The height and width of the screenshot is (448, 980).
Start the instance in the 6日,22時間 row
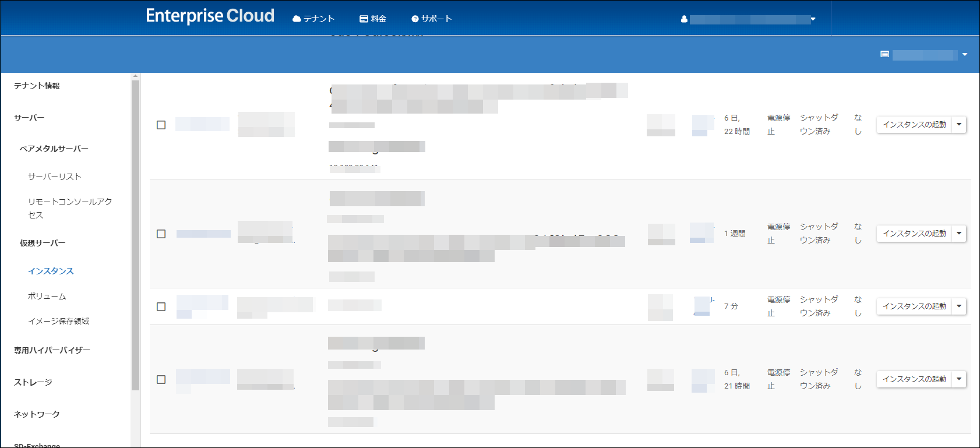(914, 125)
